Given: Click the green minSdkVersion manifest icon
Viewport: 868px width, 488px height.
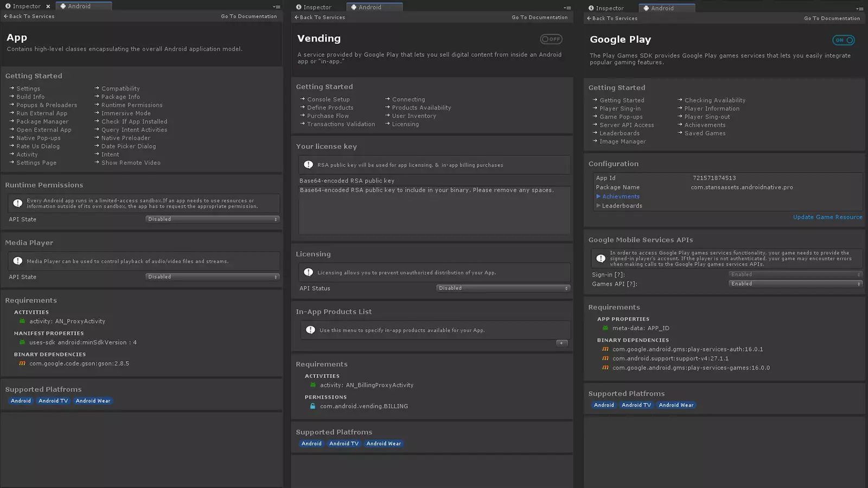Looking at the screenshot, I should click(x=22, y=342).
